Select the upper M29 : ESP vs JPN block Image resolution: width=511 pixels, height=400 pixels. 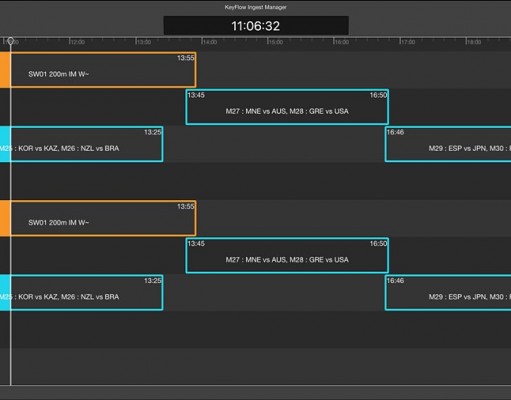point(448,144)
